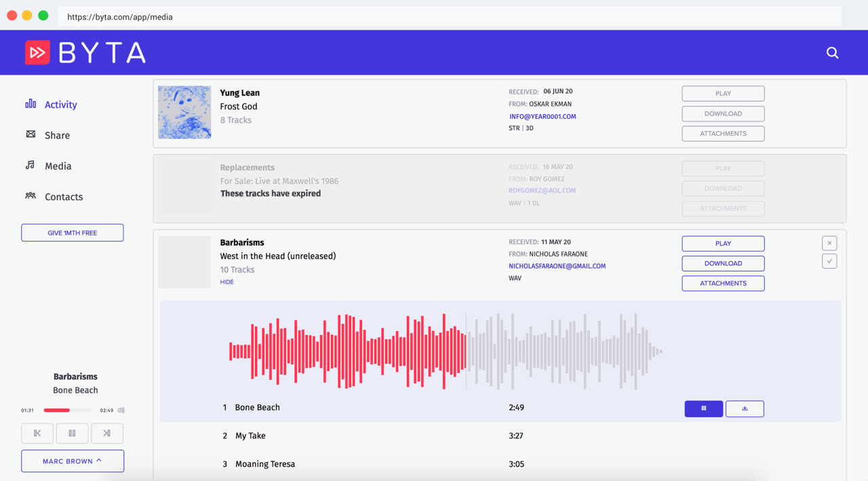Download the Bone Beach track
The height and width of the screenshot is (481, 868).
point(745,408)
